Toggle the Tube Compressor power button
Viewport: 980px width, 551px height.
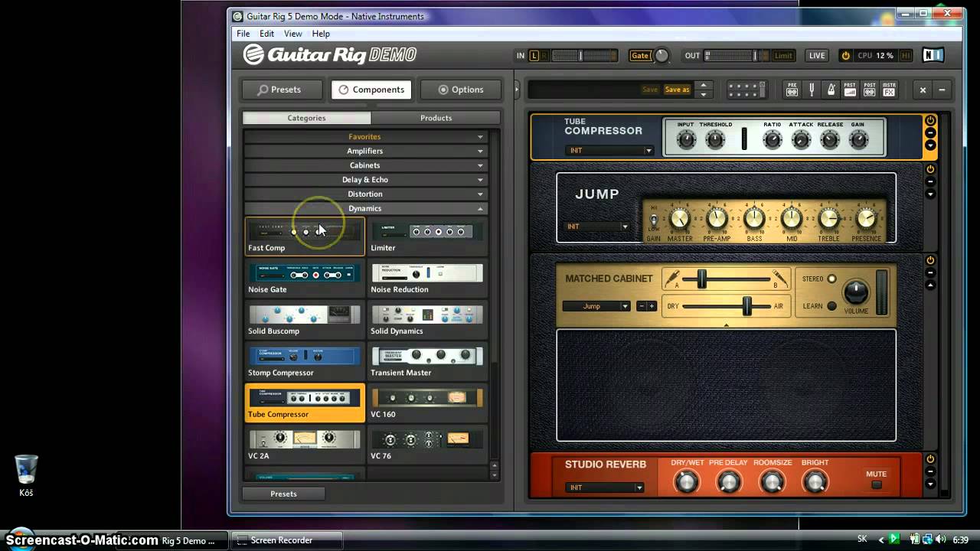(x=930, y=121)
